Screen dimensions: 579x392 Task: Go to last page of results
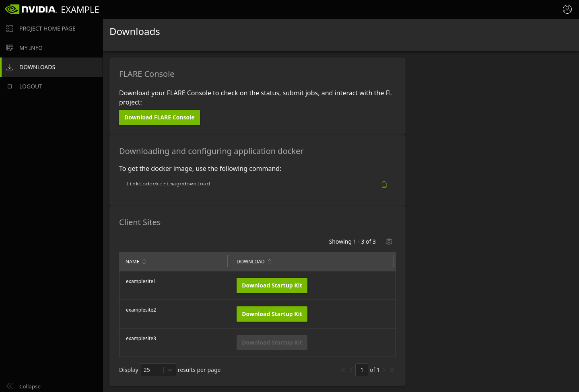[x=392, y=370]
